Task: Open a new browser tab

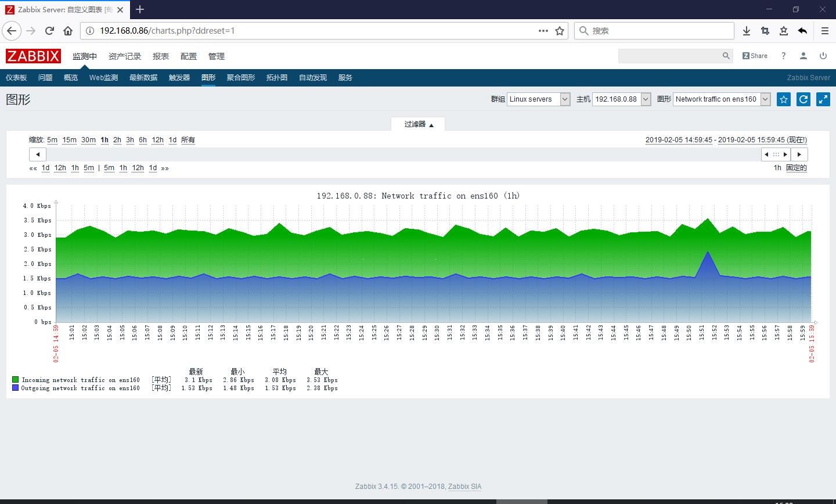Action: click(x=140, y=9)
